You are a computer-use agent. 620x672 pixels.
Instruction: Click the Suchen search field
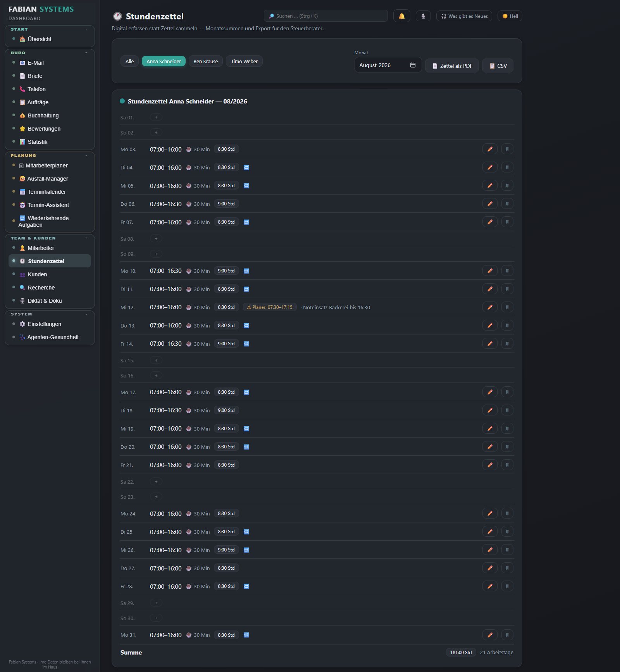click(x=325, y=16)
